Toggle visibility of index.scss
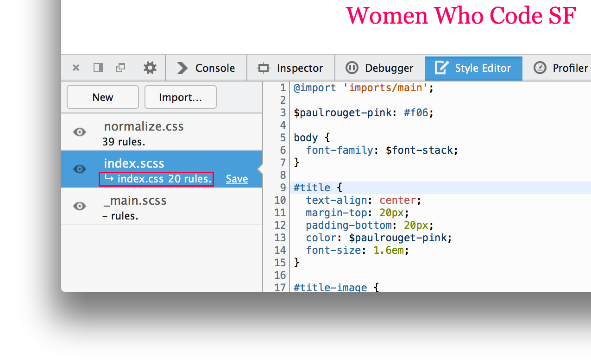Viewport: 591px width, 364px height. (80, 169)
